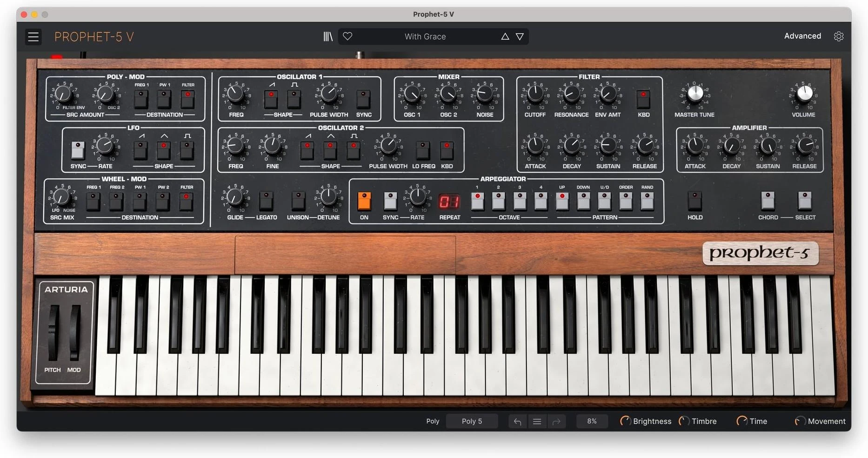Image resolution: width=868 pixels, height=458 pixels.
Task: Click the VOLUME knob
Action: pos(804,94)
